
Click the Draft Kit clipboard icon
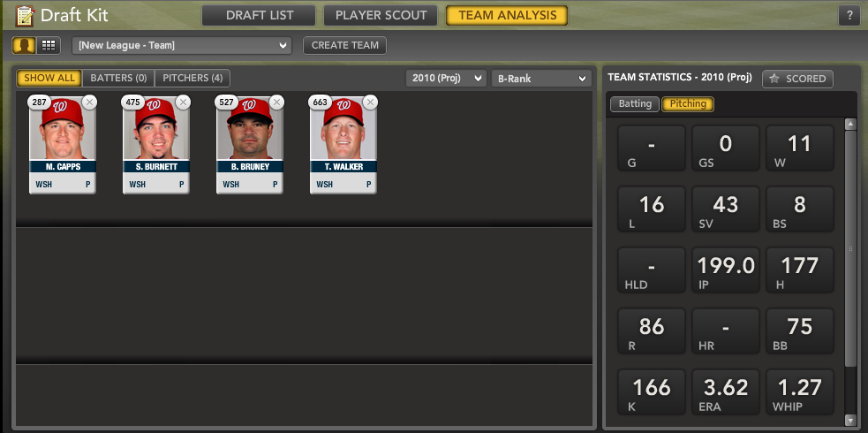[25, 16]
